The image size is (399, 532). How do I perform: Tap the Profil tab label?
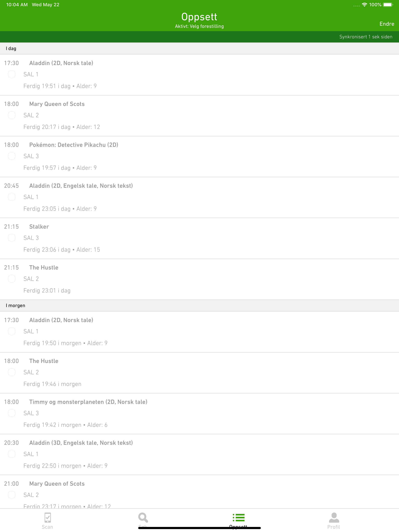(x=334, y=527)
